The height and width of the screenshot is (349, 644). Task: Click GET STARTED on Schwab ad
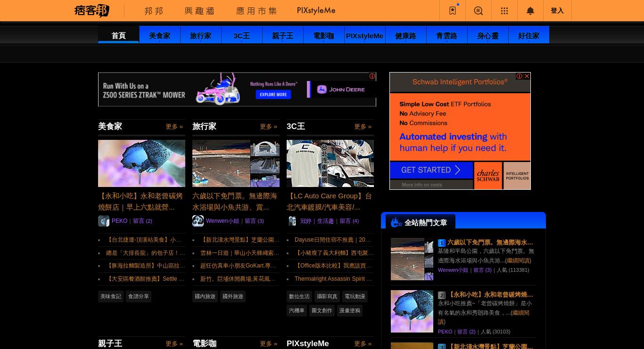pos(431,170)
